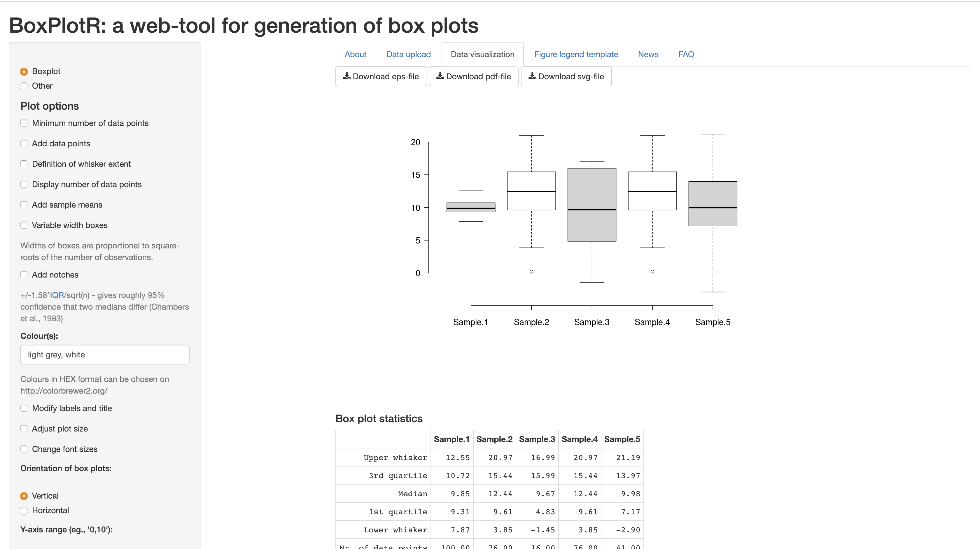
Task: Open the IQR link in notches description
Action: (57, 295)
